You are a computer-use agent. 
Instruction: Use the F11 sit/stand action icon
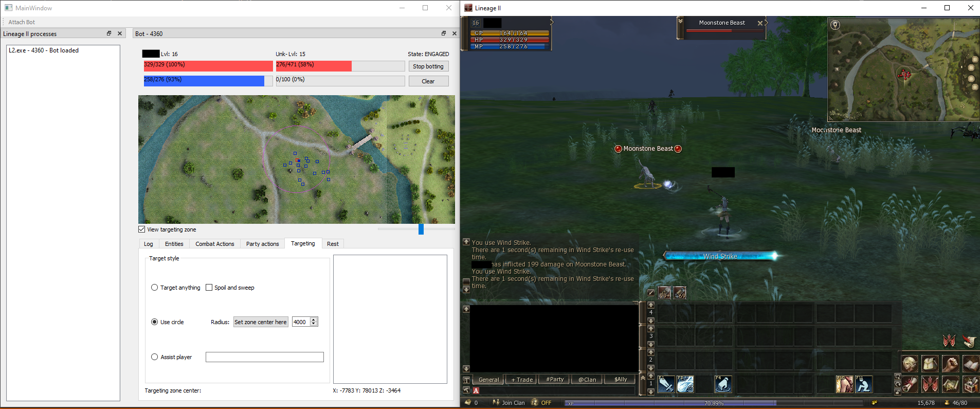(864, 384)
